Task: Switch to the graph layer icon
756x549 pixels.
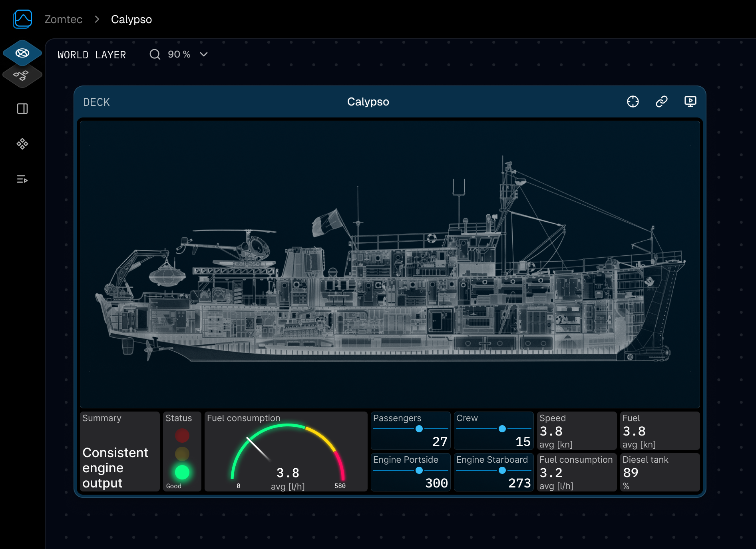Action: [22, 75]
